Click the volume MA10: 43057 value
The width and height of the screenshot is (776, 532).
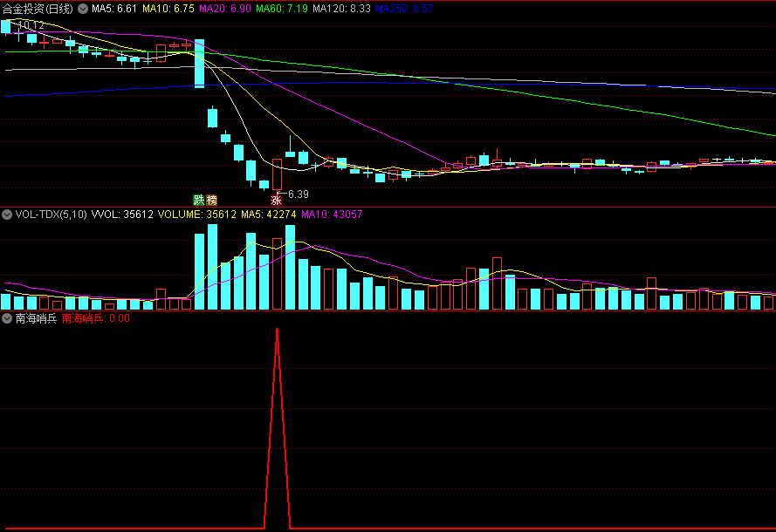click(332, 215)
